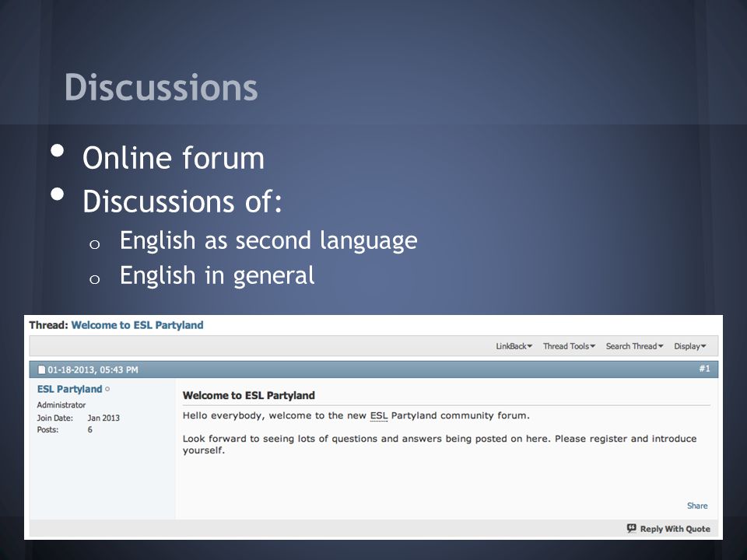Expand the Thread Tools dropdown
The width and height of the screenshot is (747, 560).
[569, 346]
